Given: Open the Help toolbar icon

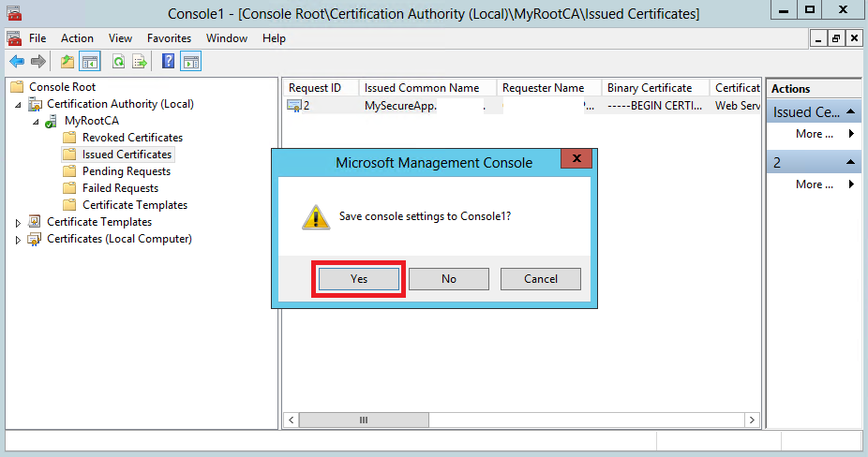Looking at the screenshot, I should pos(169,61).
